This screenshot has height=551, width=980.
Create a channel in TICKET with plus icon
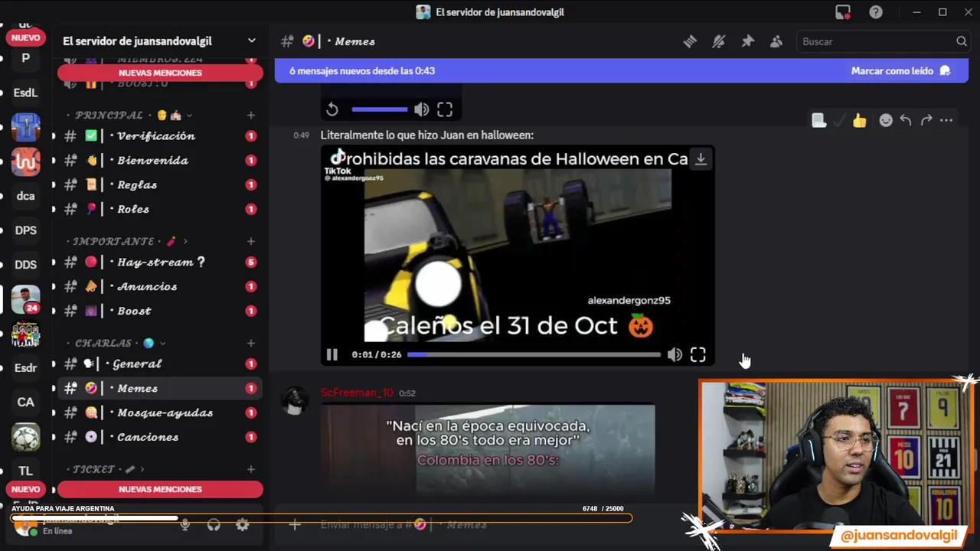coord(251,469)
